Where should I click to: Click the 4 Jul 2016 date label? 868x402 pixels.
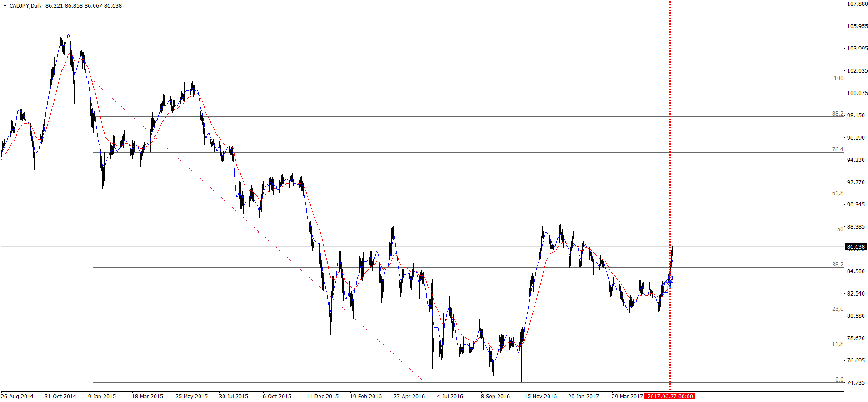450,397
